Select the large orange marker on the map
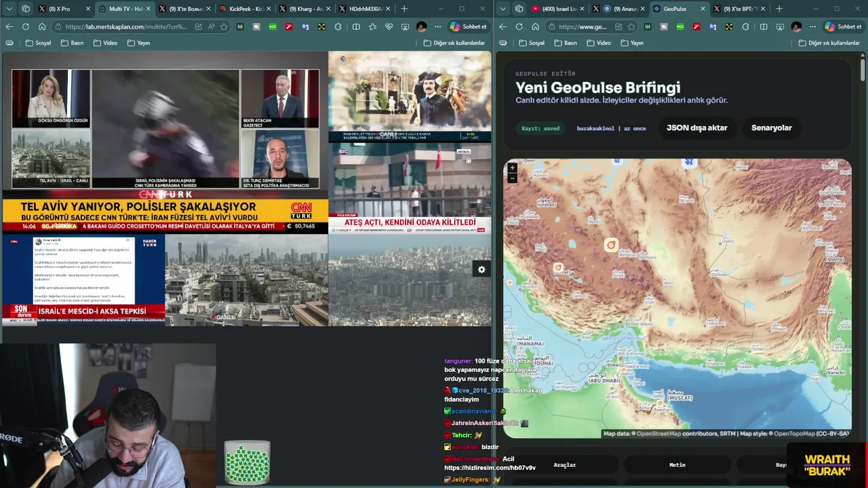This screenshot has width=868, height=488. (x=611, y=245)
